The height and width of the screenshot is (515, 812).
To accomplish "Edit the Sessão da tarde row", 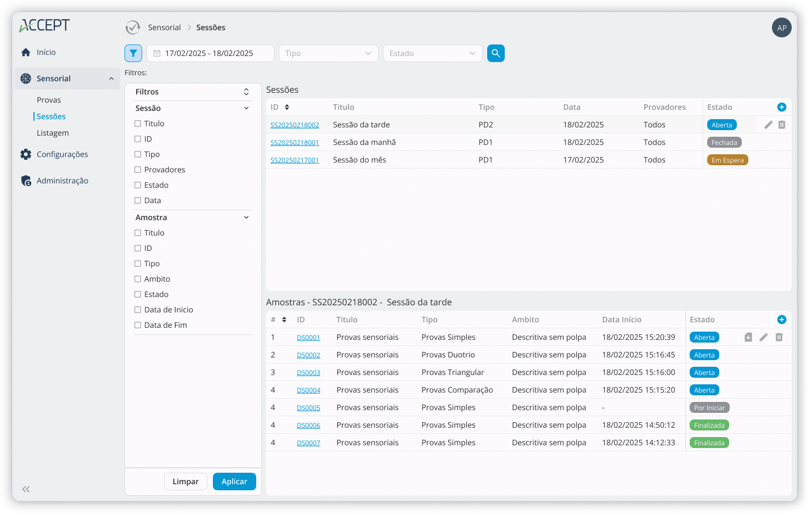I will point(768,125).
